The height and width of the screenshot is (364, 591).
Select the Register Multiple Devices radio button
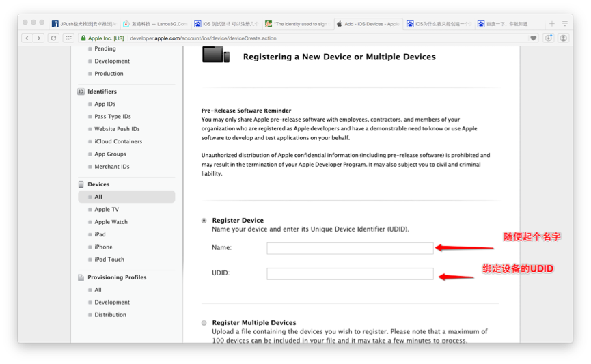(x=204, y=323)
